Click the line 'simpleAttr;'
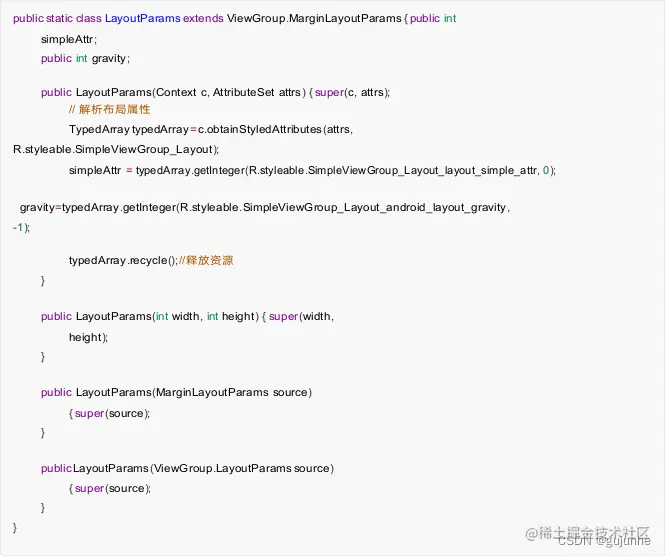This screenshot has width=666, height=557. (x=69, y=39)
